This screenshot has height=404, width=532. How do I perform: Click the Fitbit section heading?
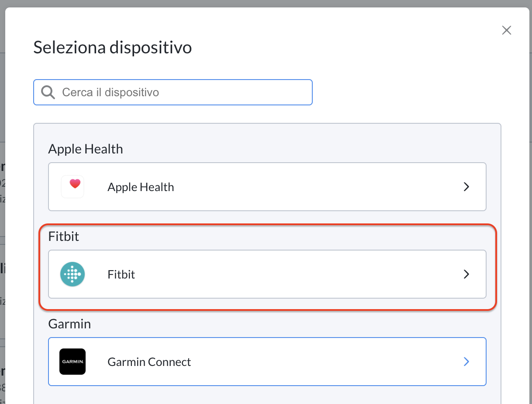coord(64,237)
